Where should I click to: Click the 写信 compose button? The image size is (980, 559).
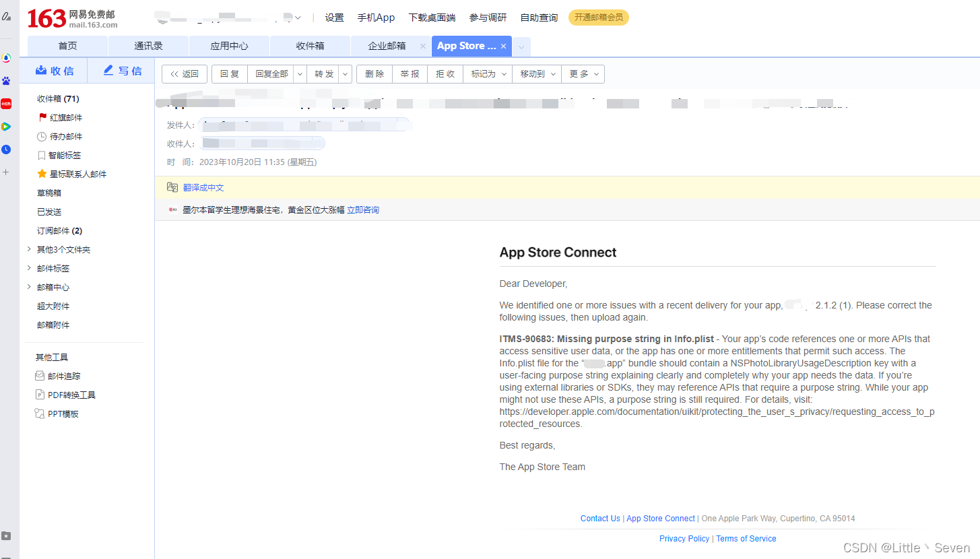click(122, 71)
